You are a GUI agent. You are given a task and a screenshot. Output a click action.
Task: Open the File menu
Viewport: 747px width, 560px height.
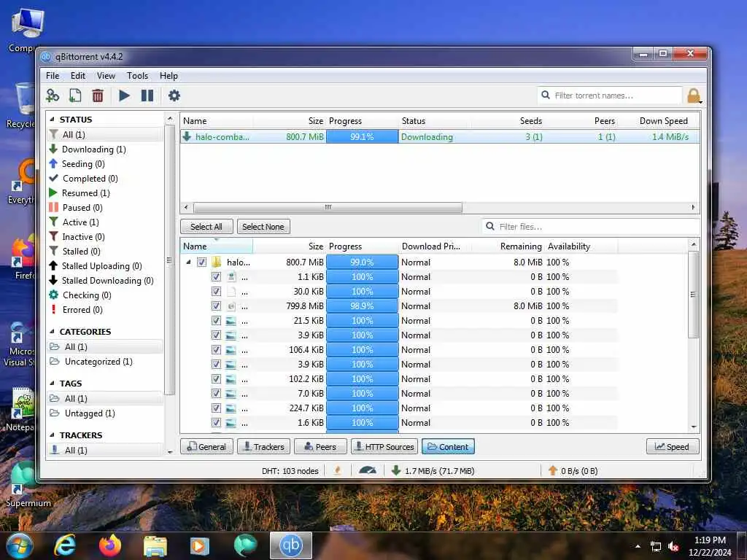tap(53, 76)
